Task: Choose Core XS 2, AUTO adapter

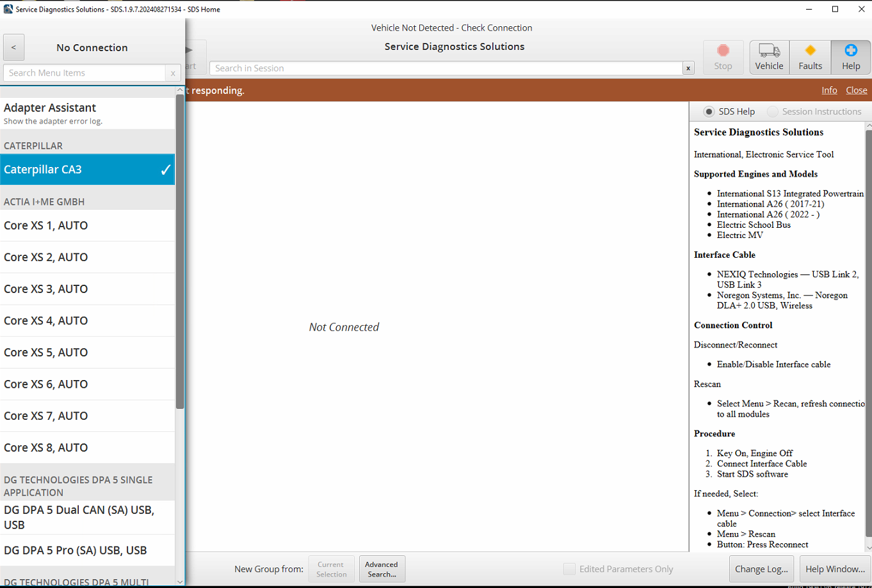Action: point(87,257)
